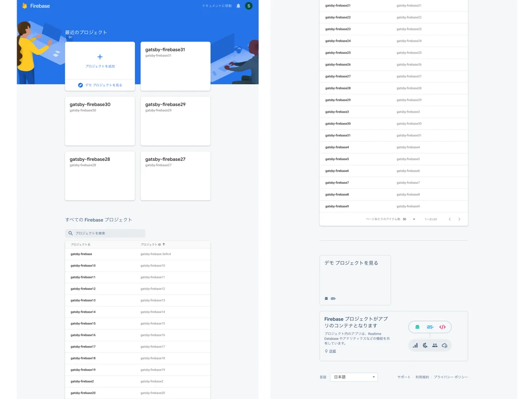
Task: Click the Machine Learning gear icon
Action: pos(425,345)
